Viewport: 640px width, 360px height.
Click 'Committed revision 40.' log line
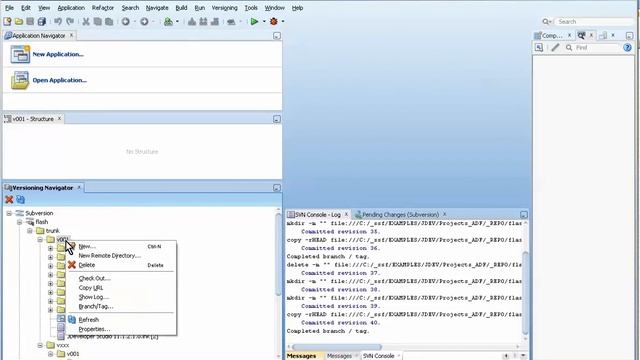click(x=340, y=323)
